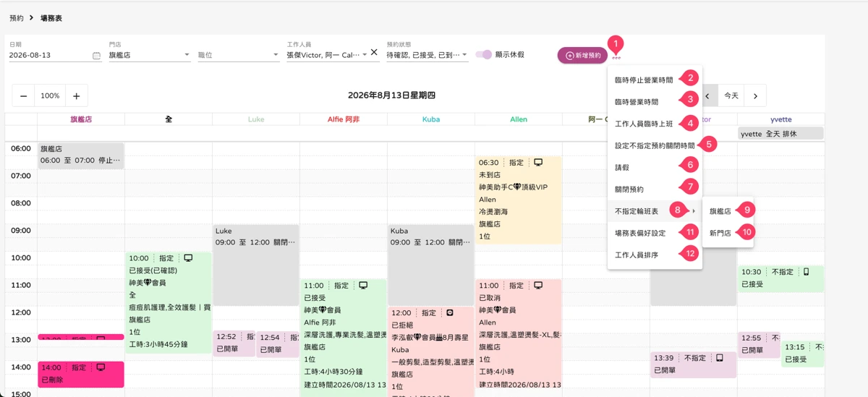The height and width of the screenshot is (397, 868).
Task: Click the 日期 input showing 2026-08-13
Action: 48,55
